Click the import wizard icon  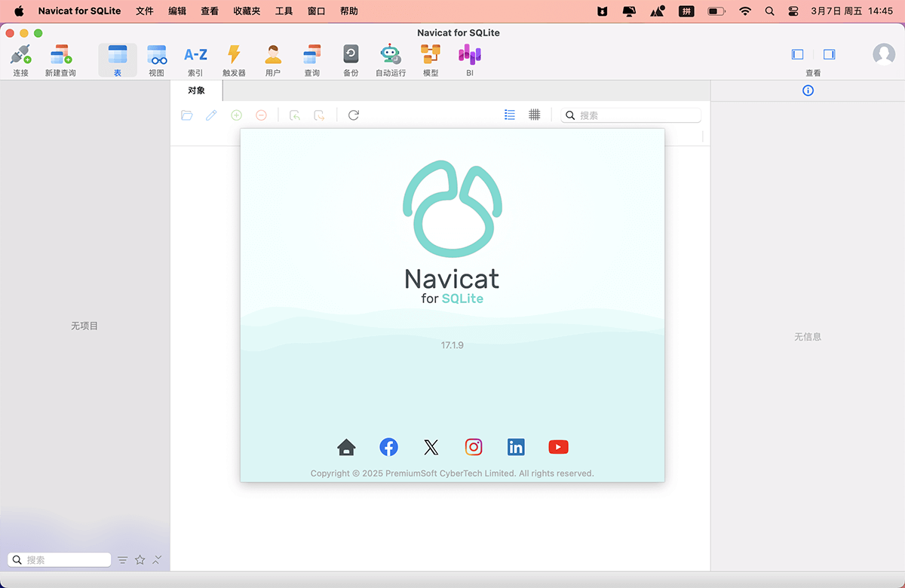[295, 115]
